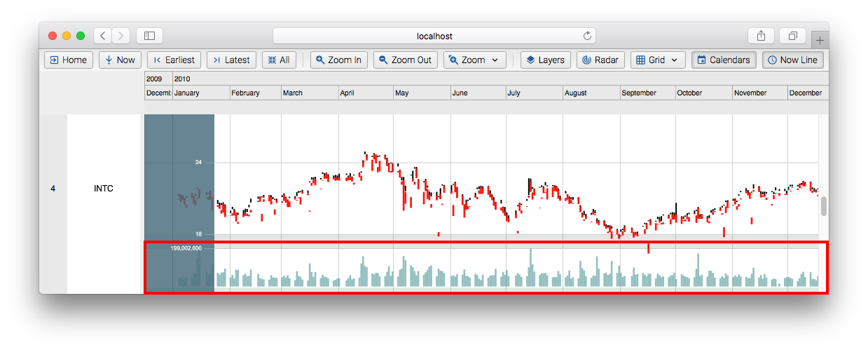Show All data in view
Viewport: 868px width, 350px height.
(x=279, y=60)
